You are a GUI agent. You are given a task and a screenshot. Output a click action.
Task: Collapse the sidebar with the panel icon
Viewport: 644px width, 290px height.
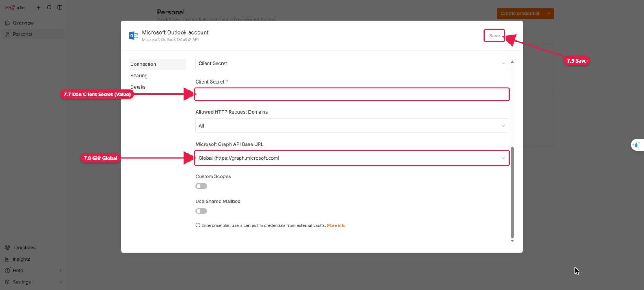(60, 7)
